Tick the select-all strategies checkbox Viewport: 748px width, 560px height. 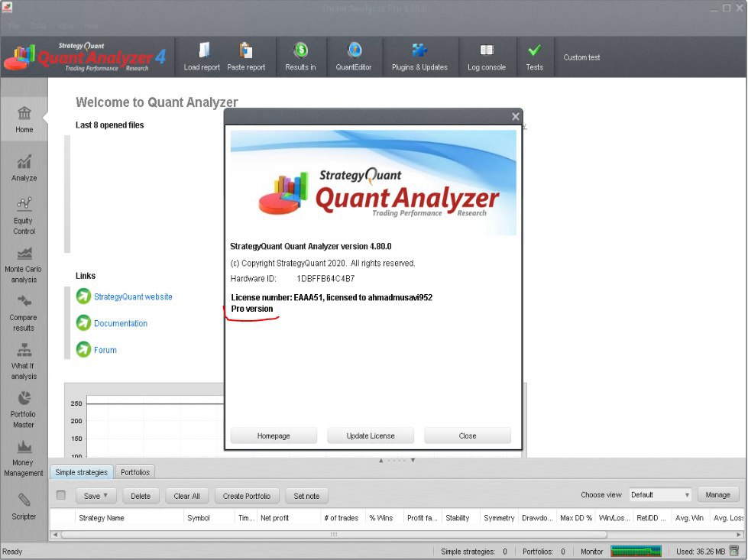[61, 496]
